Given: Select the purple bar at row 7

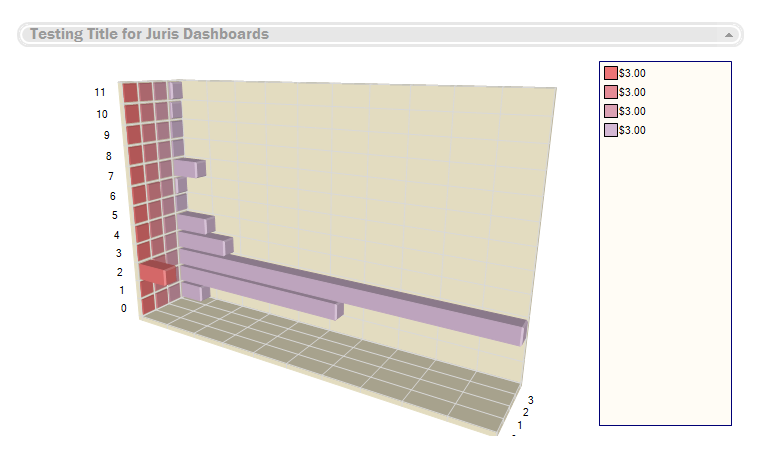Looking at the screenshot, I should [x=188, y=167].
